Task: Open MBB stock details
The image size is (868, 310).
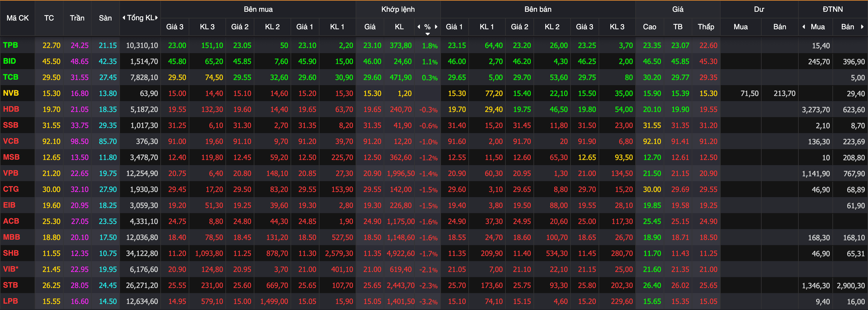Action: coord(11,237)
